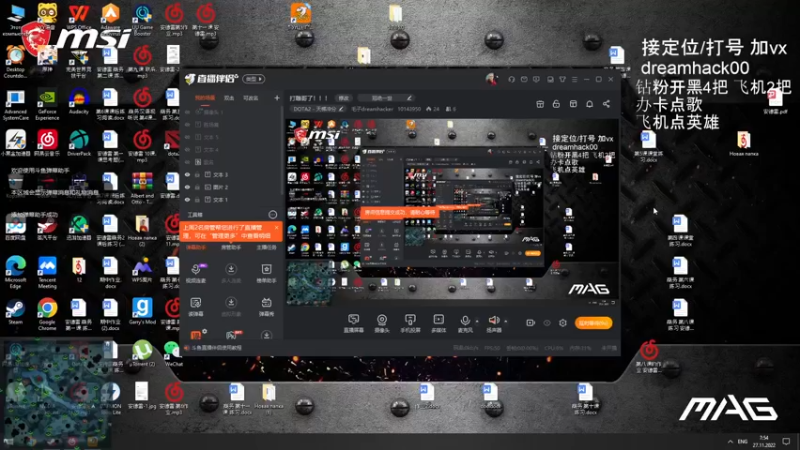This screenshot has width=800, height=450.
Task: Click the user avatar in title bar
Action: [x=491, y=79]
